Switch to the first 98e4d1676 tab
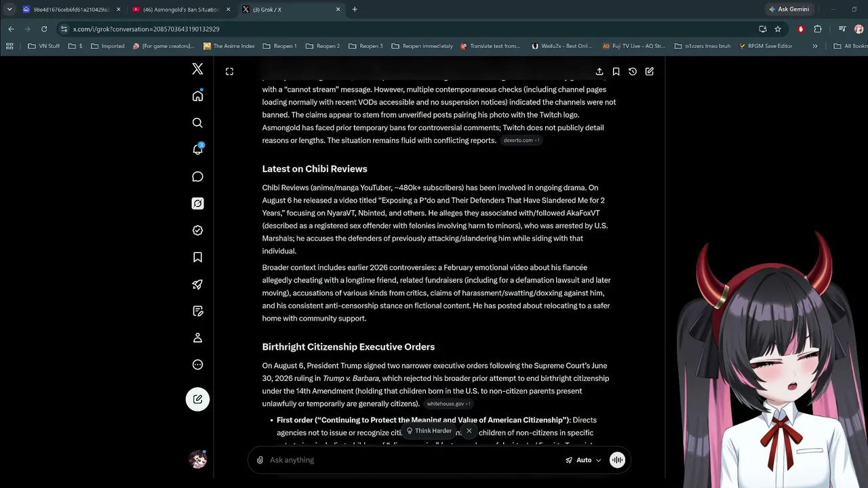 click(x=71, y=9)
